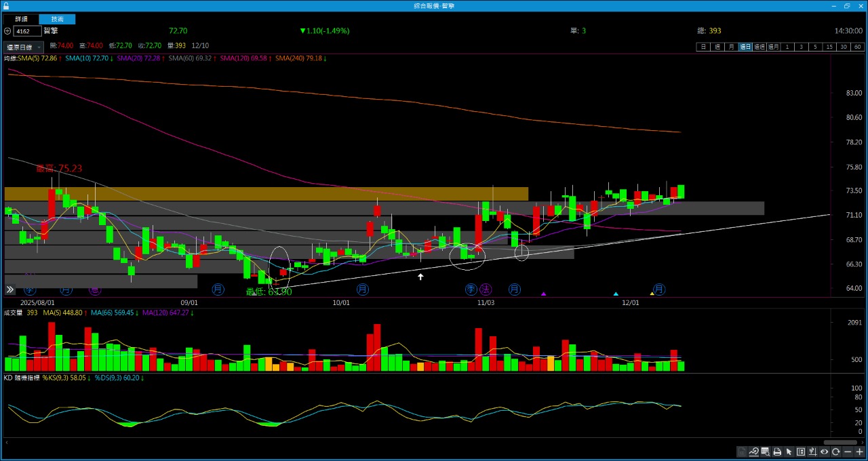The height and width of the screenshot is (461, 868).
Task: Zoom in chart with plus icon
Action: [x=860, y=452]
